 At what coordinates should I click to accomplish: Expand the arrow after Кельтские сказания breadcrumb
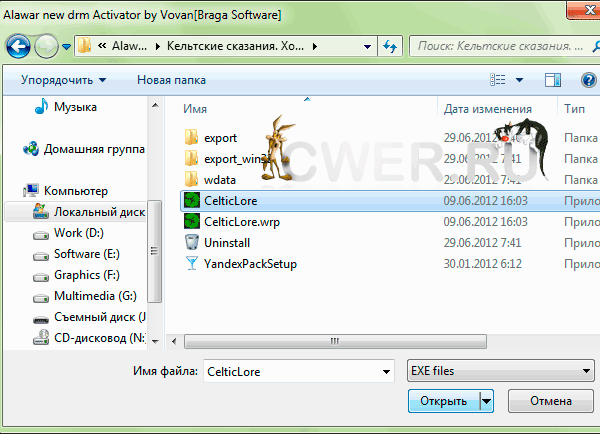(x=315, y=47)
